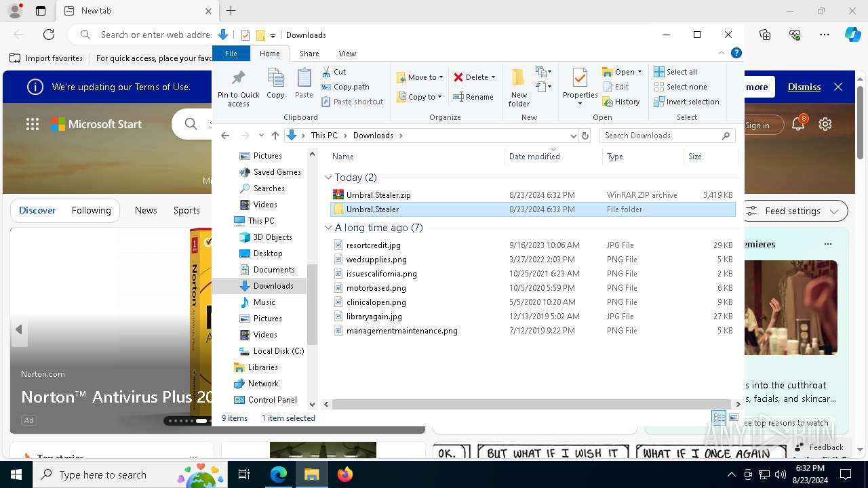Open Microsoft Start notifications bell
The width and height of the screenshot is (868, 488).
pos(799,124)
